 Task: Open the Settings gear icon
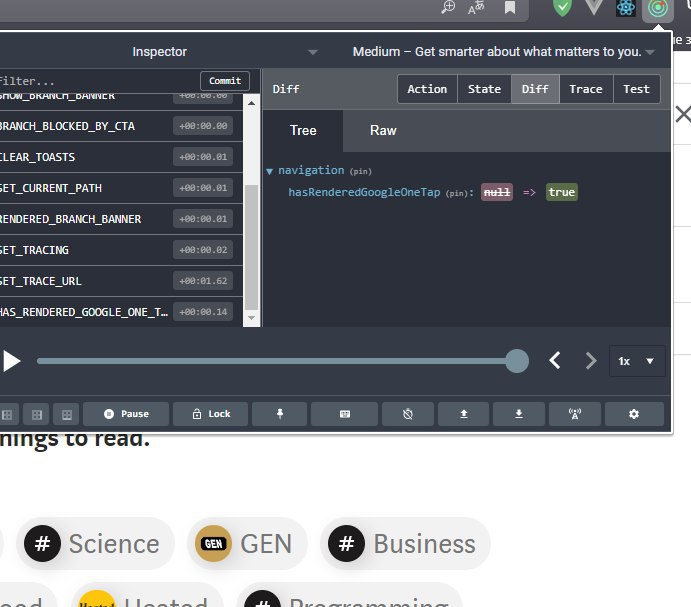[x=634, y=414]
